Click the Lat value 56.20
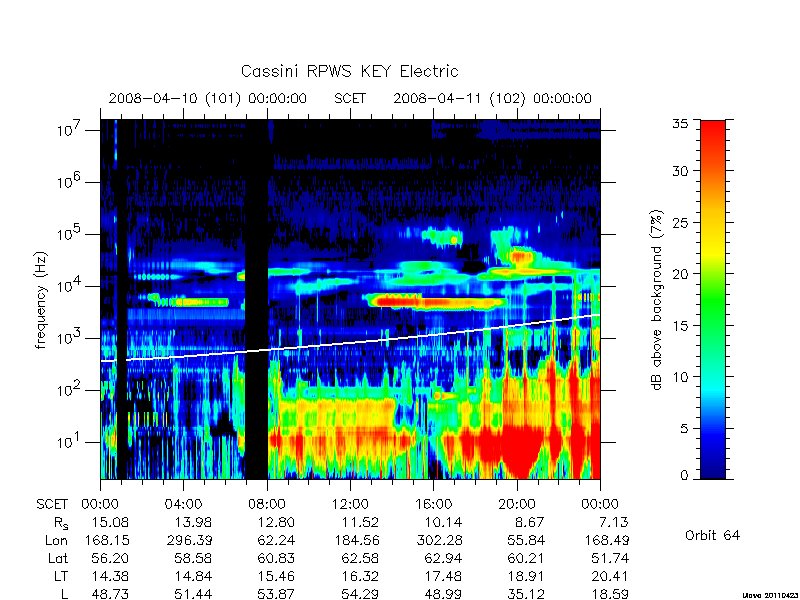This screenshot has height=600, width=800. 110,558
